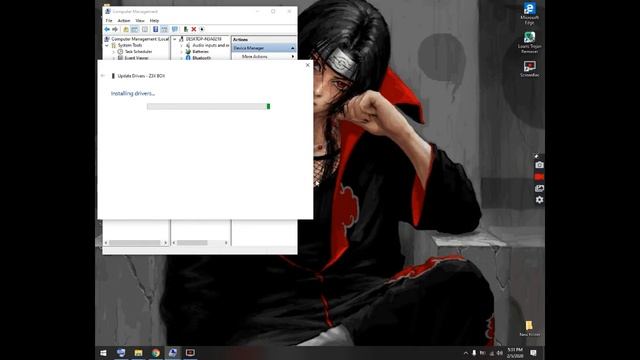Click the volume speaker tray icon
640x360 pixels.
pyautogui.click(x=500, y=353)
